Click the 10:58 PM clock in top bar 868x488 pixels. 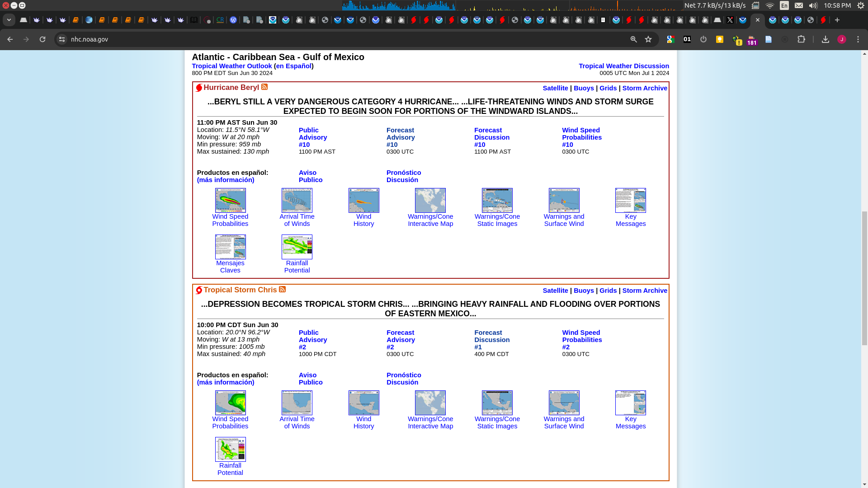837,5
